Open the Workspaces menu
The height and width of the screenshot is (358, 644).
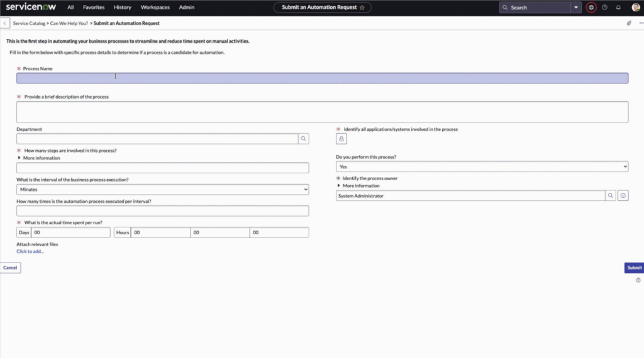point(155,8)
